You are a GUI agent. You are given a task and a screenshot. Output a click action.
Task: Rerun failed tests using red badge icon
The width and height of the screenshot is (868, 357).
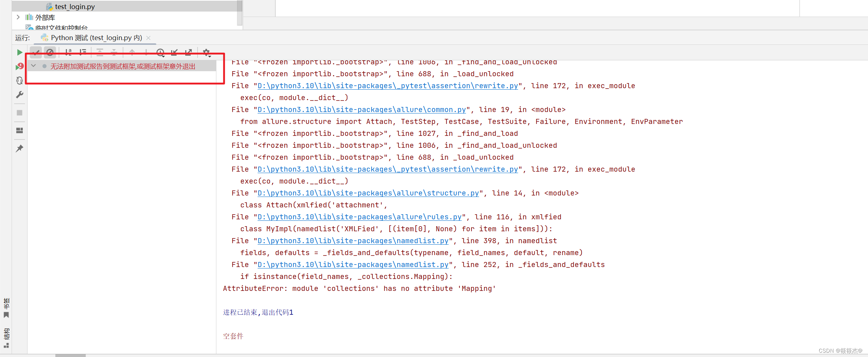point(20,66)
